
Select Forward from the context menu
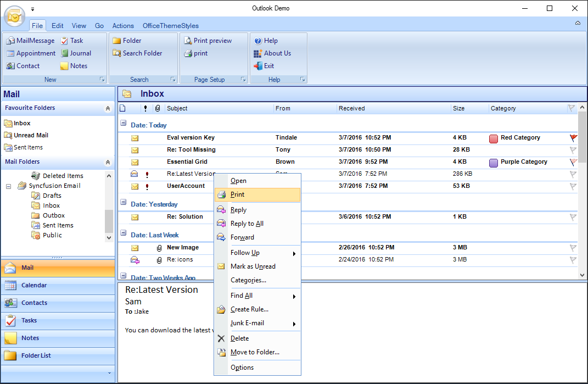pos(258,238)
